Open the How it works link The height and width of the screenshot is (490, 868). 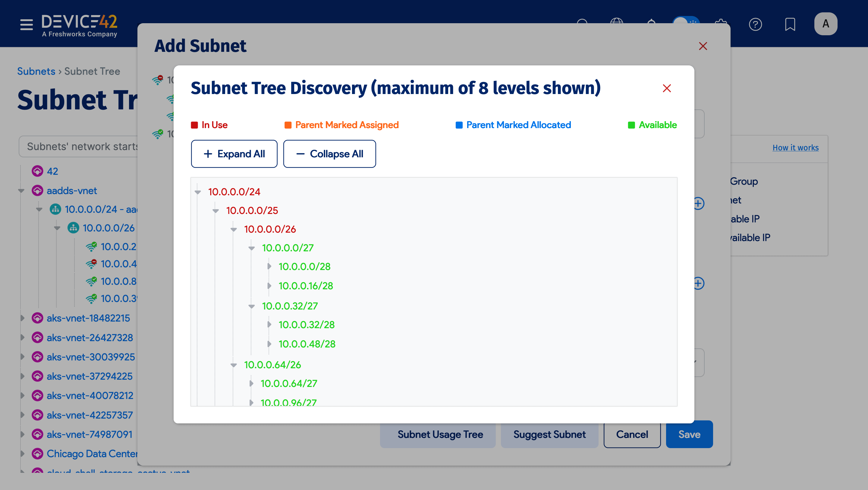[796, 147]
